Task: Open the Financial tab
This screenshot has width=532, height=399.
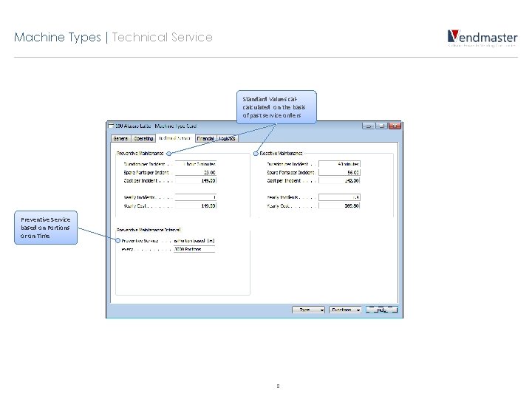Action: (x=205, y=138)
